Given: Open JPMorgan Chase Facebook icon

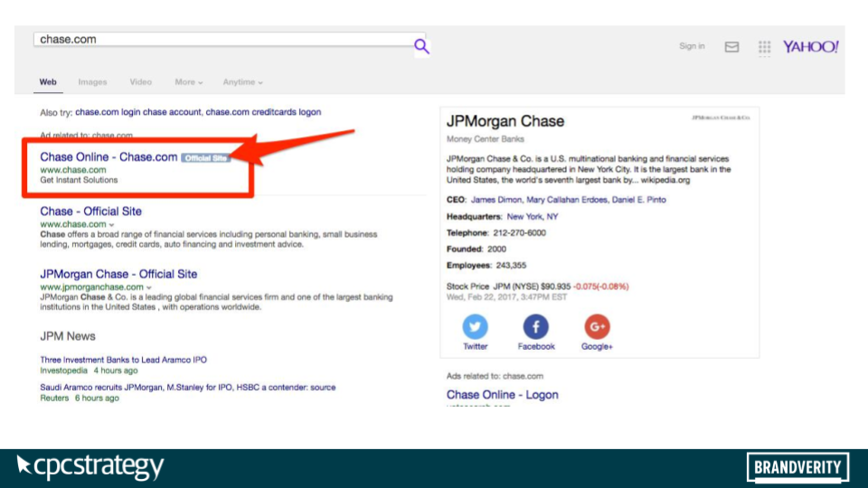Looking at the screenshot, I should (x=536, y=326).
